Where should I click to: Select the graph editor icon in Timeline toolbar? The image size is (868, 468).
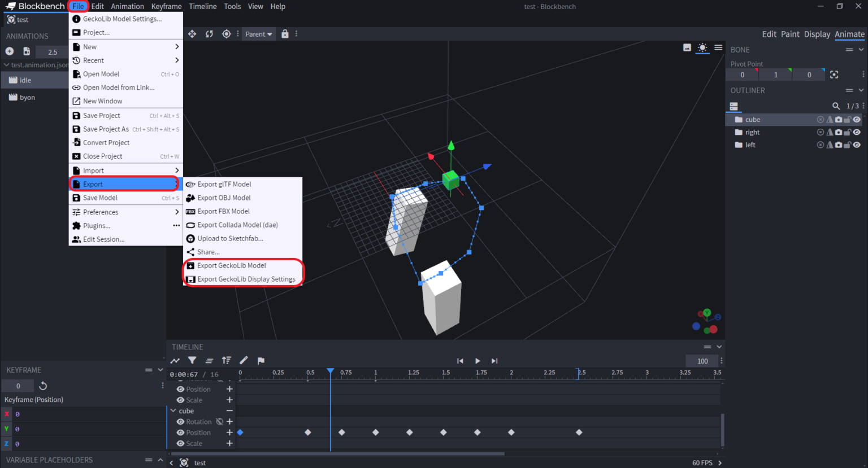point(175,360)
